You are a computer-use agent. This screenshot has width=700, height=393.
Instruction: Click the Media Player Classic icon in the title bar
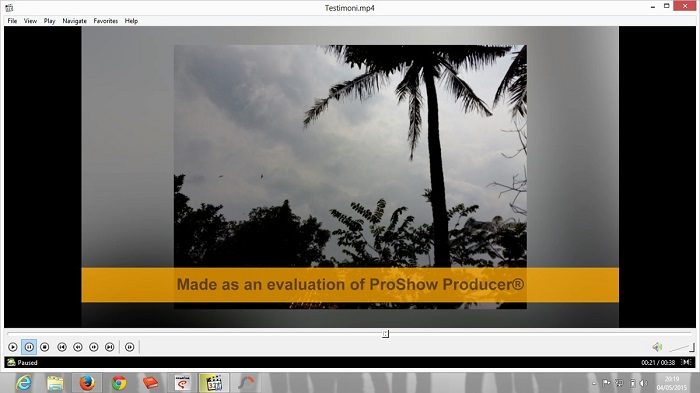[9, 8]
